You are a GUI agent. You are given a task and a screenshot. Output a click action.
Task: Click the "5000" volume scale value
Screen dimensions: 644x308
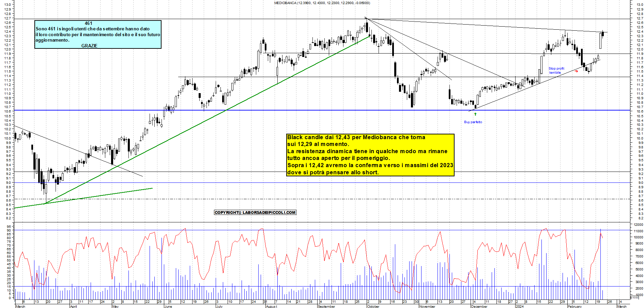(639, 269)
